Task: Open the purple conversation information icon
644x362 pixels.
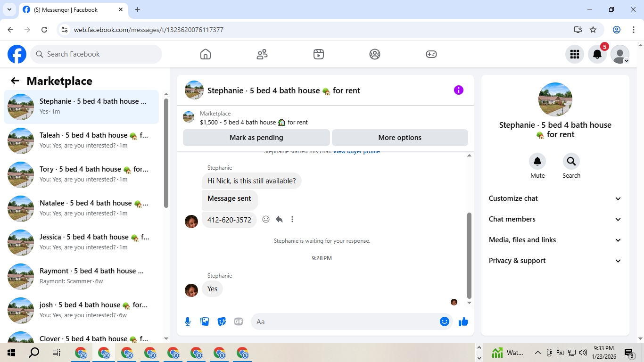Action: (459, 90)
